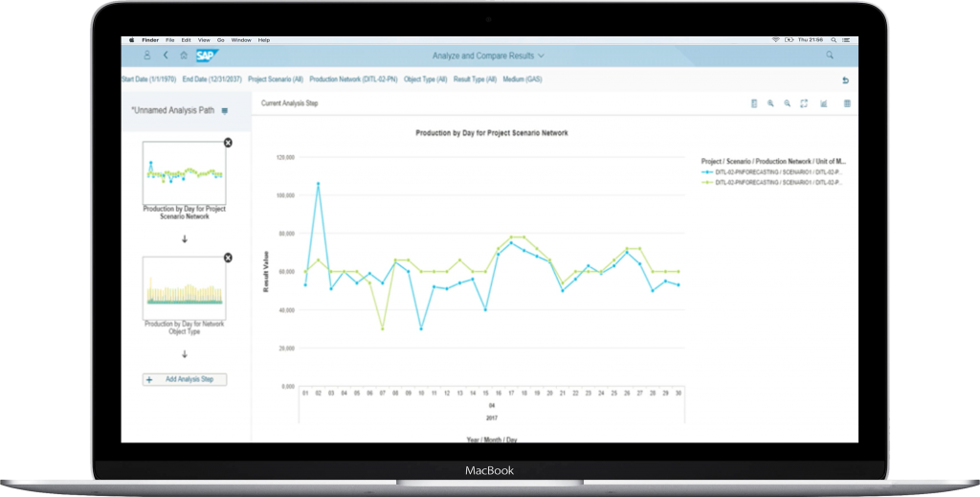Viewport: 980px width, 497px height.
Task: Click the search icon in SAP header
Action: click(x=830, y=56)
